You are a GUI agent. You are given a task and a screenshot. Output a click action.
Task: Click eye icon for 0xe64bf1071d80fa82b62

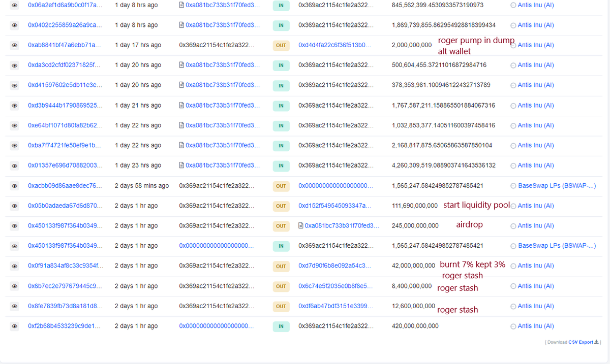[x=15, y=125]
